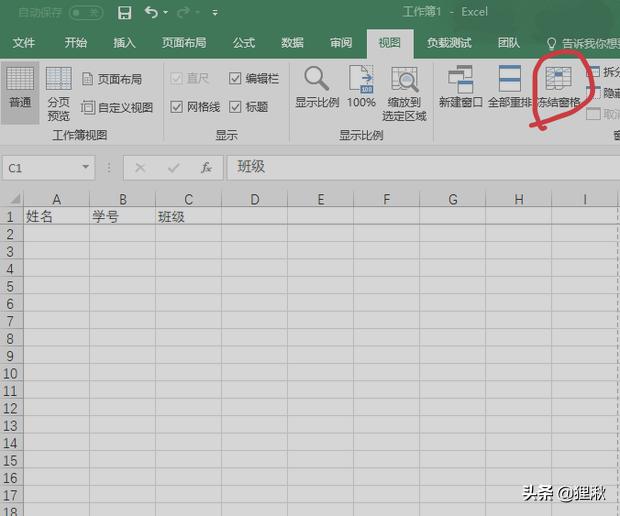Viewport: 620px width, 516px height.
Task: Click the Save icon in title bar
Action: [125, 13]
